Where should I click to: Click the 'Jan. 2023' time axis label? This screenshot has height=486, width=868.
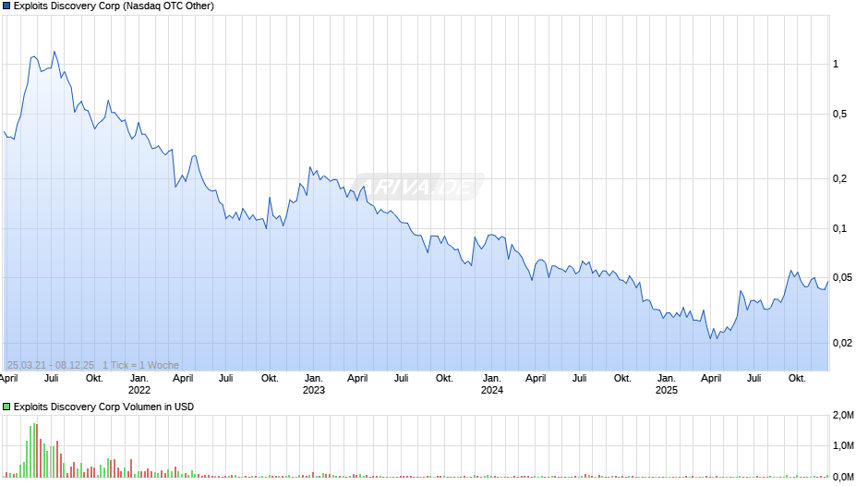point(313,384)
